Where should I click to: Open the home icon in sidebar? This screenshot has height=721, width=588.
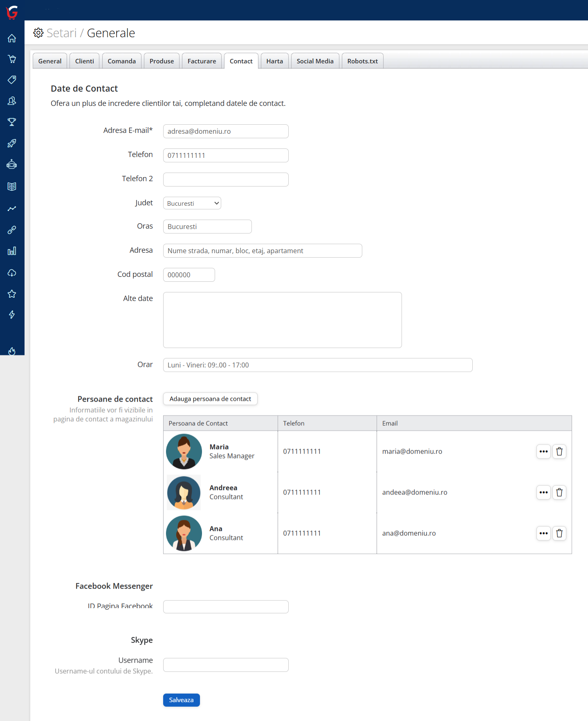click(x=12, y=38)
